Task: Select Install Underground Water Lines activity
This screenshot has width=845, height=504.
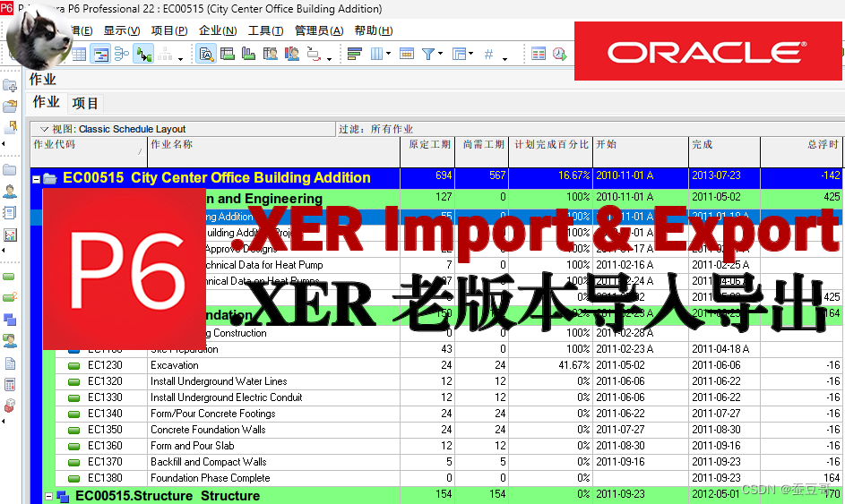Action: pos(219,381)
